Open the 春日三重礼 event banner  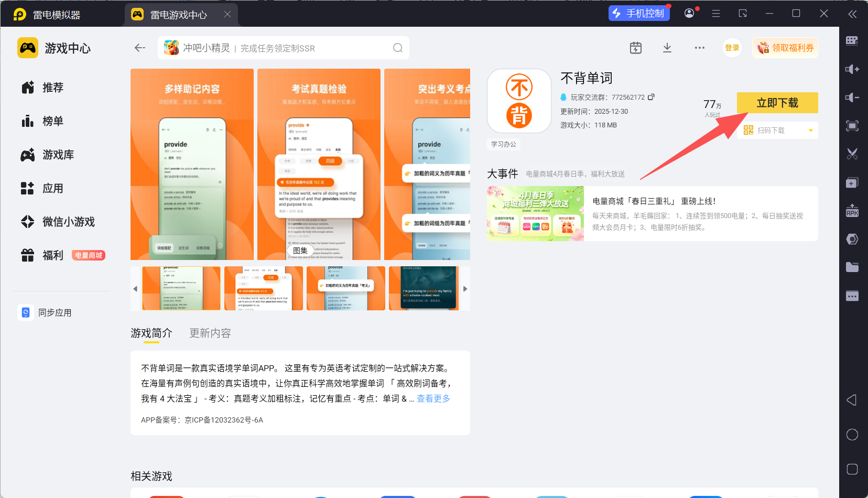652,214
